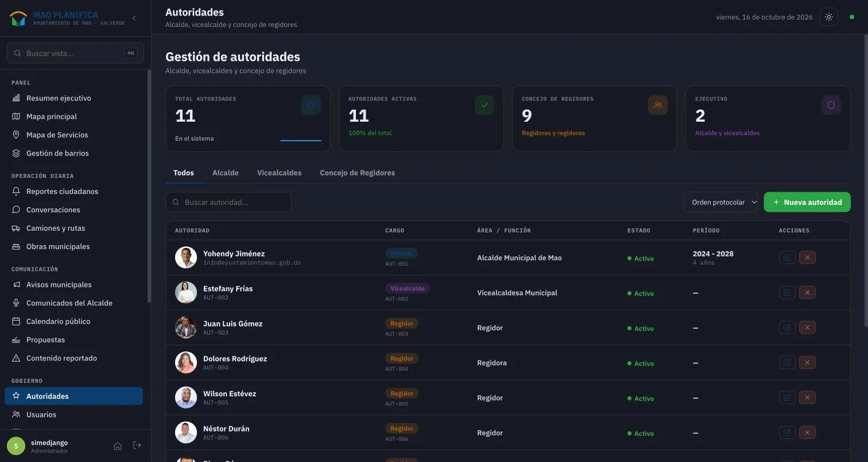
Task: Click the Nueva autoridad button
Action: 807,202
